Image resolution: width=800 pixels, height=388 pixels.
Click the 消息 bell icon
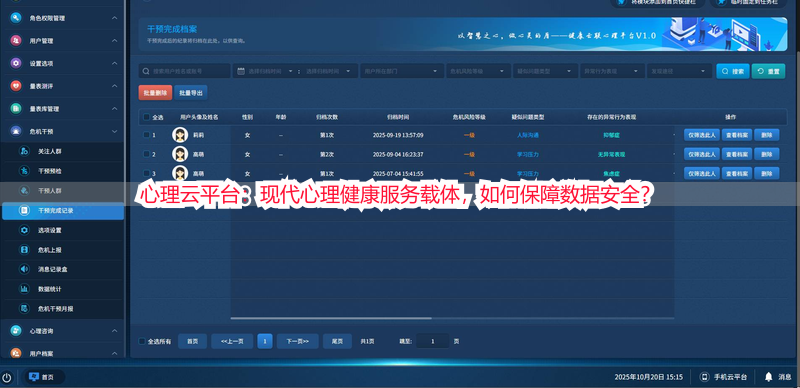click(768, 377)
